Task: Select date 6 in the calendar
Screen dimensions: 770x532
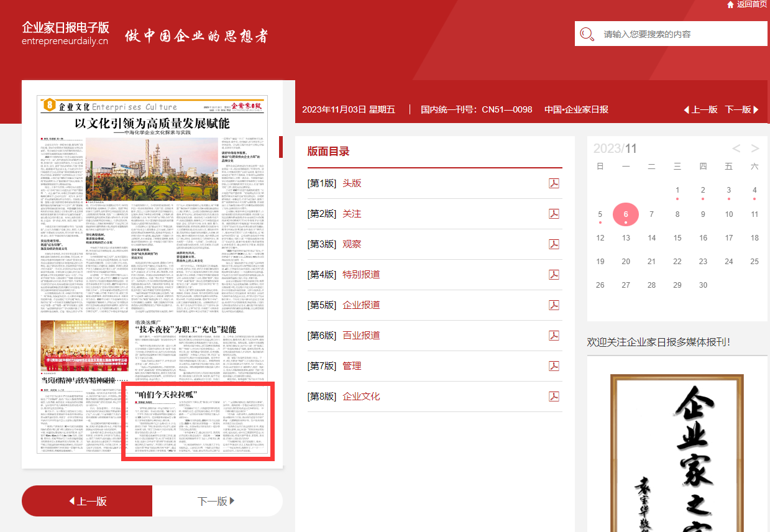Action: pyautogui.click(x=626, y=214)
